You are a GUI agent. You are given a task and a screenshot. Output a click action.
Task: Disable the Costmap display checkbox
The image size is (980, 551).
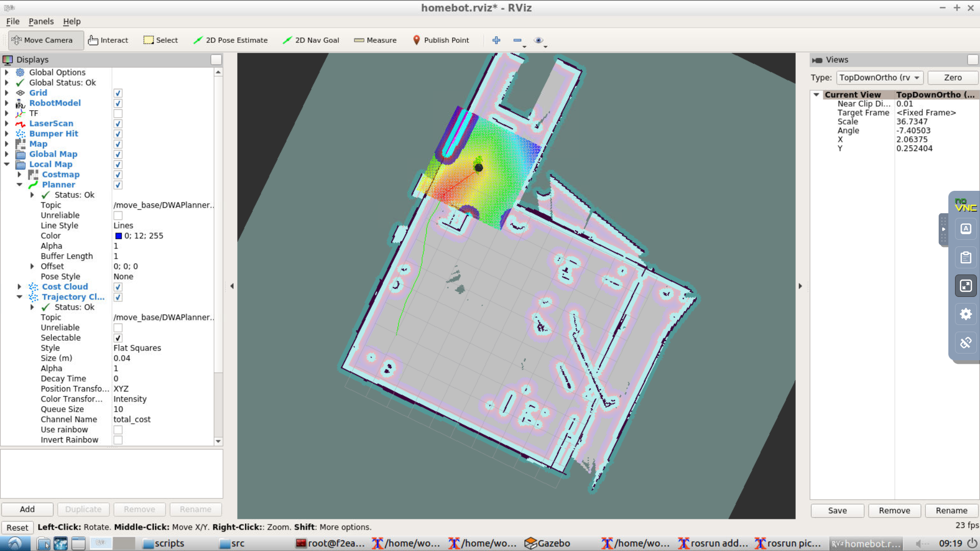click(118, 174)
